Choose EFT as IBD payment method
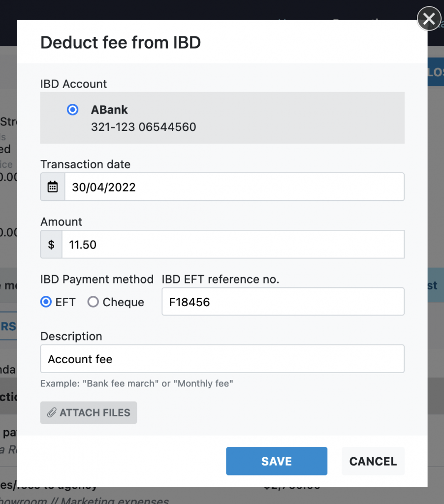 click(x=46, y=302)
